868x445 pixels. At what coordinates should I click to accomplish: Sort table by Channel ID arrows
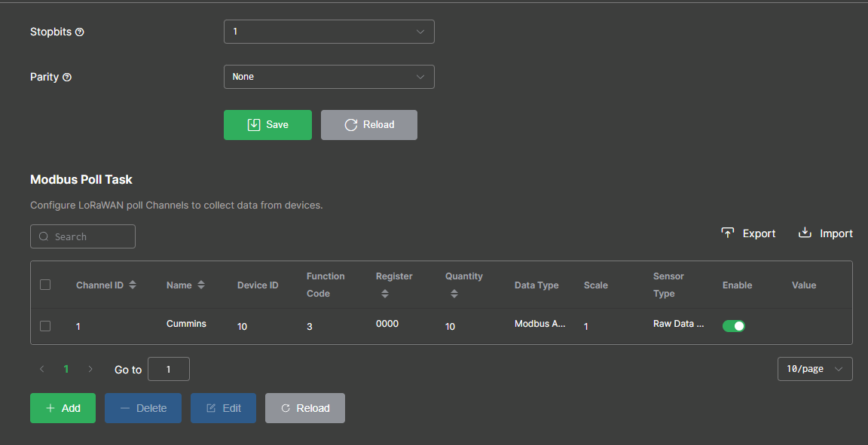coord(133,285)
